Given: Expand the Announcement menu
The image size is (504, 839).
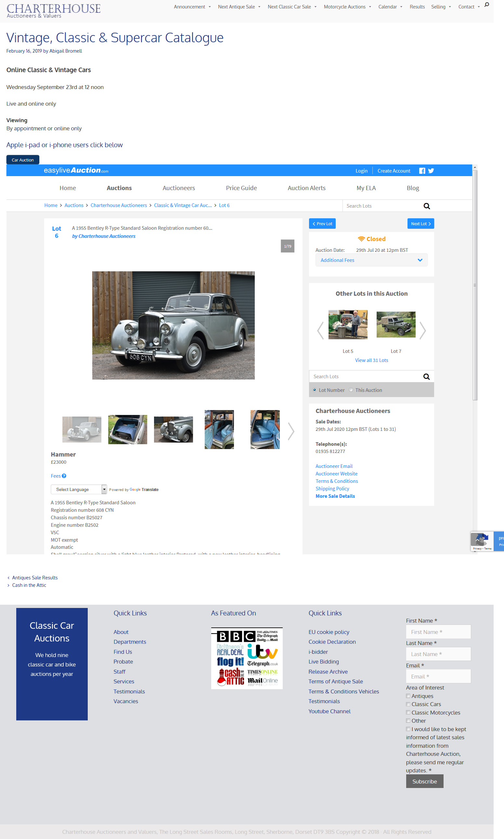Looking at the screenshot, I should [192, 7].
